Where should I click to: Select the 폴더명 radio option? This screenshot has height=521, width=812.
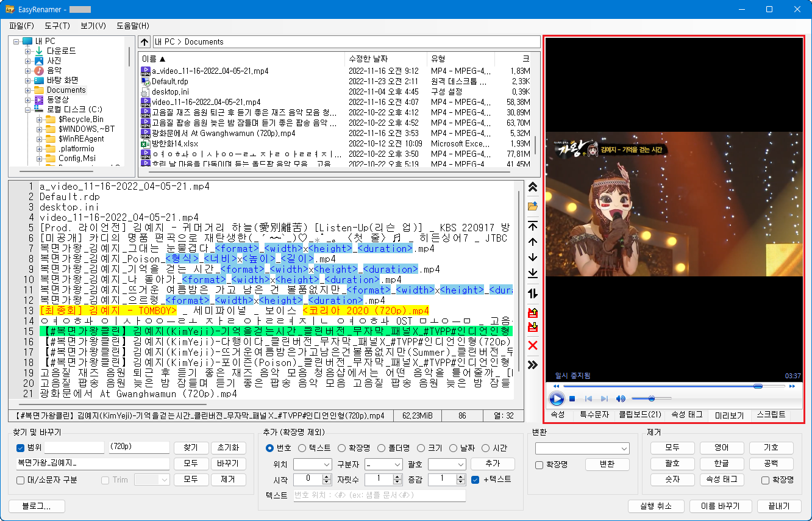pos(382,448)
